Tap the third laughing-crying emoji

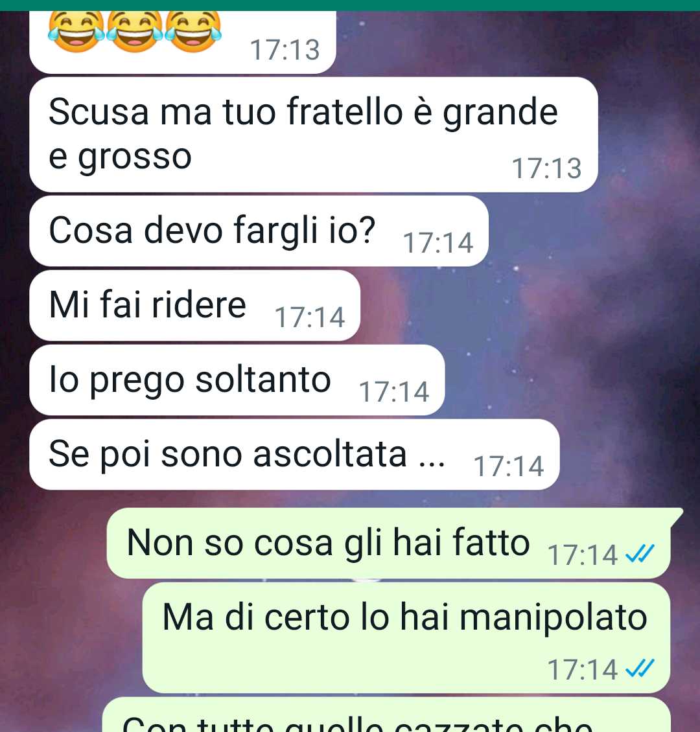(x=193, y=32)
